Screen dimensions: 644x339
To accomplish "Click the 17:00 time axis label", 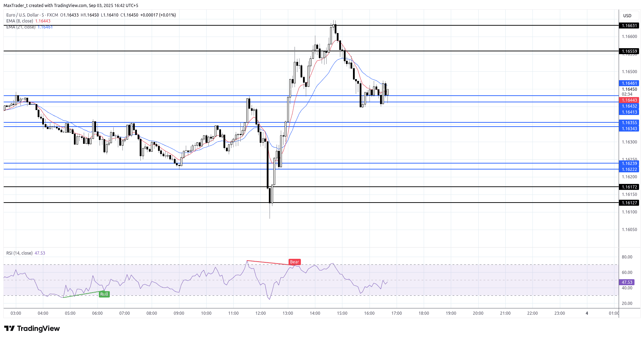I will tap(396, 313).
